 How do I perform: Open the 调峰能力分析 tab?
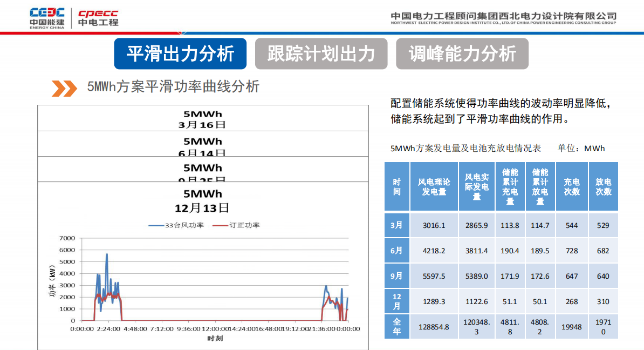click(462, 54)
